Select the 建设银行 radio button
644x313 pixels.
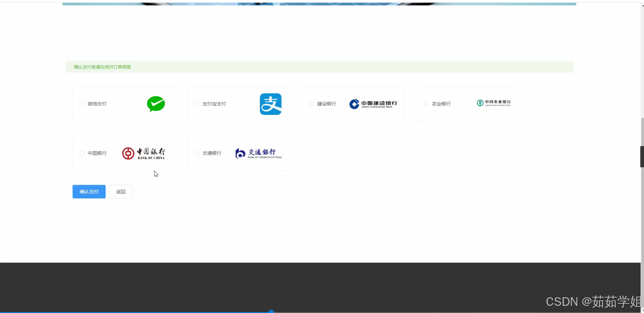(312, 104)
